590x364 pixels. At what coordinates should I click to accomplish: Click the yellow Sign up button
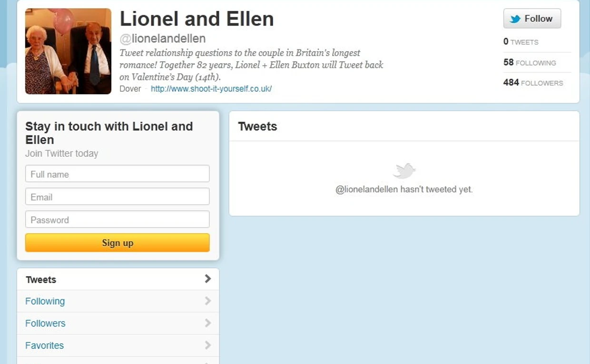(117, 243)
